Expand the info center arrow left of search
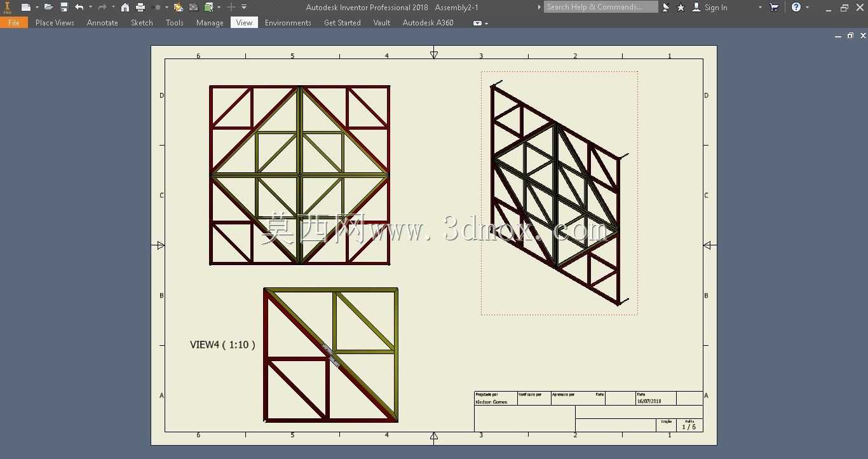The width and height of the screenshot is (868, 459). click(x=539, y=7)
